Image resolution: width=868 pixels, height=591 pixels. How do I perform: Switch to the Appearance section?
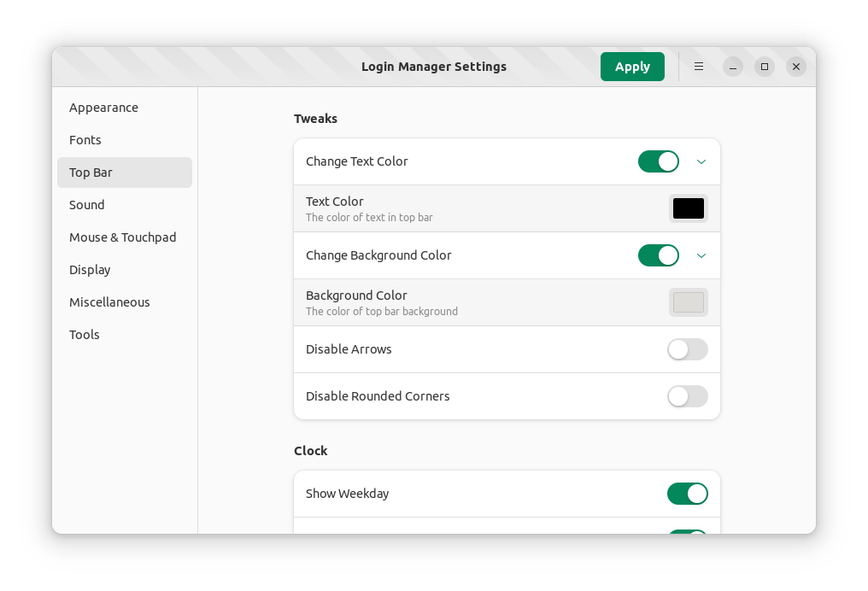[103, 108]
